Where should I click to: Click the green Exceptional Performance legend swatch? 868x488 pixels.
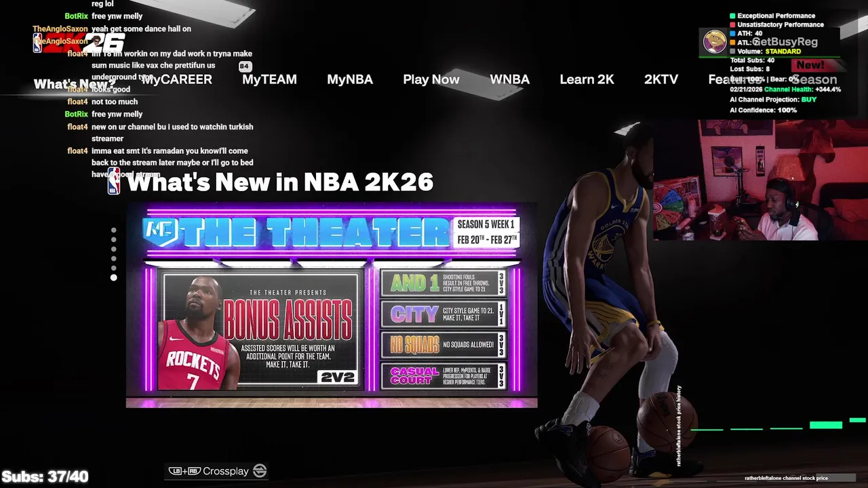coord(732,16)
